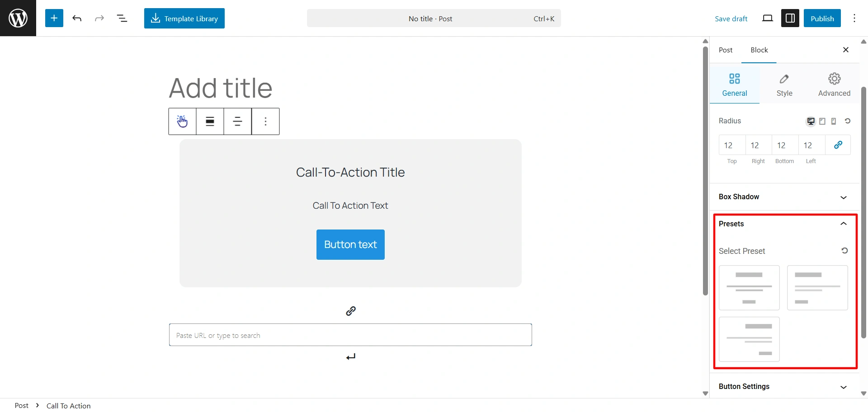The width and height of the screenshot is (868, 412).
Task: Collapse the Presets section
Action: 843,224
